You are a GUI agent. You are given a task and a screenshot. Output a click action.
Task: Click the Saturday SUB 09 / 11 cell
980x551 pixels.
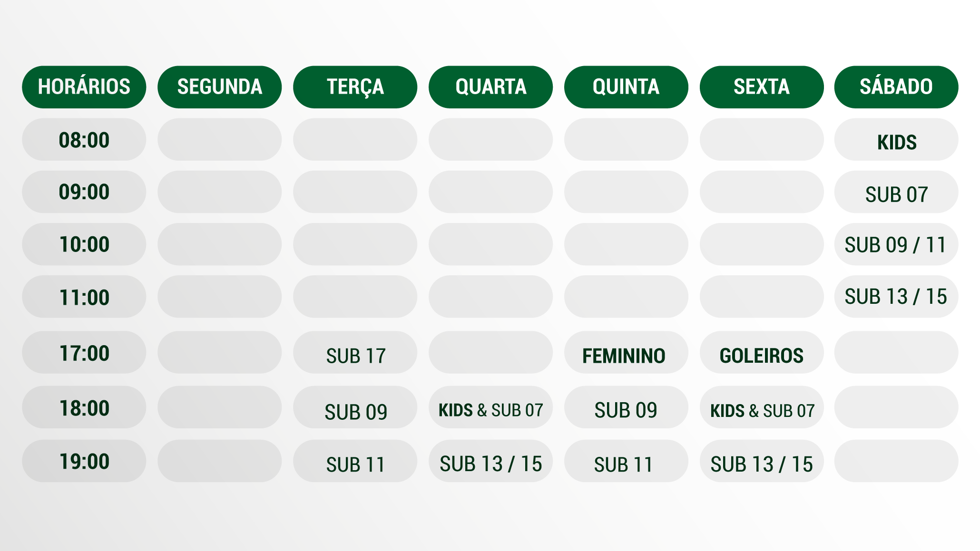pos(896,244)
